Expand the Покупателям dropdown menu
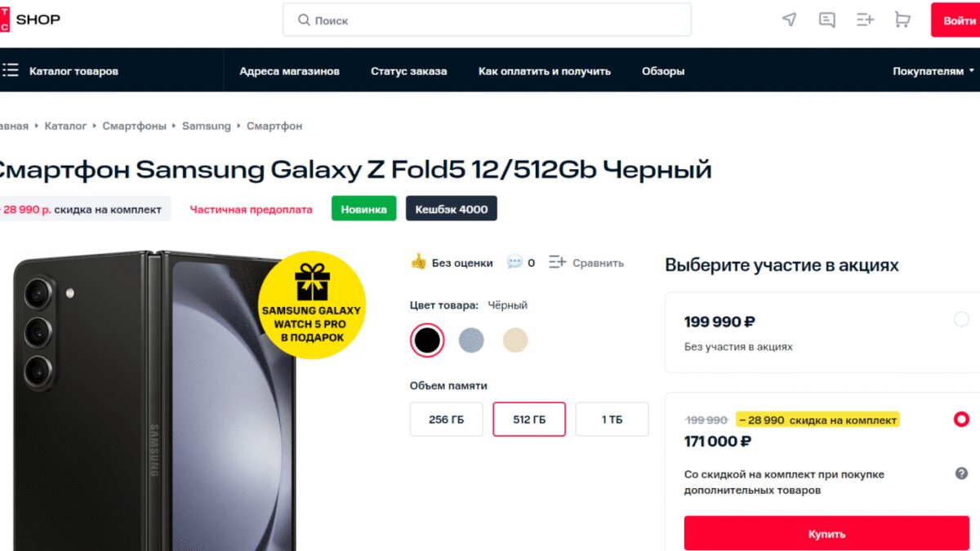 (933, 71)
